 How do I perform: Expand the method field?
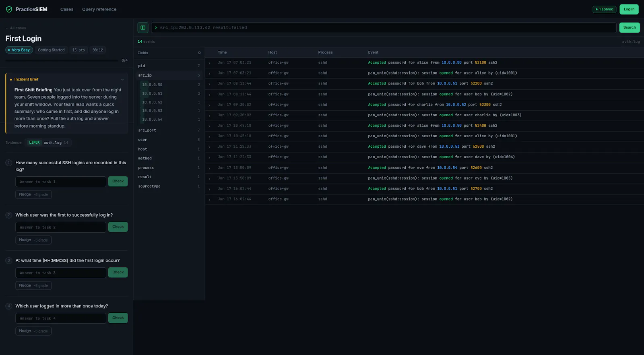tap(169, 158)
